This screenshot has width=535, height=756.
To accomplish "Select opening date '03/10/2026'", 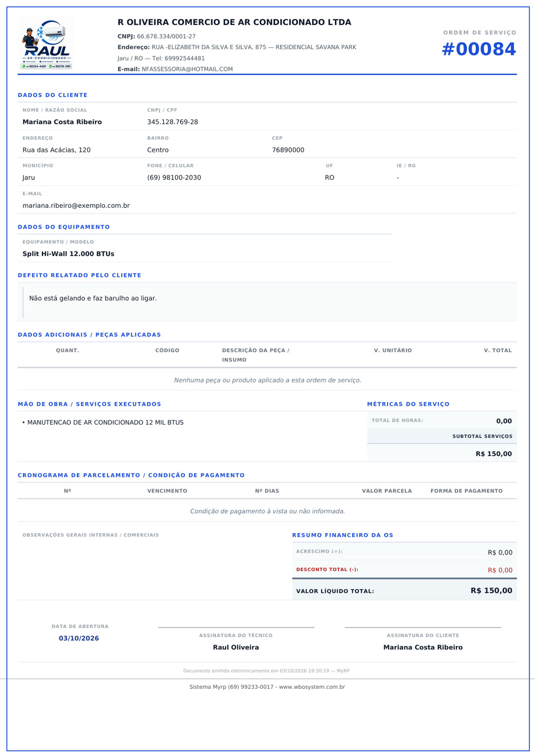I will 79,638.
